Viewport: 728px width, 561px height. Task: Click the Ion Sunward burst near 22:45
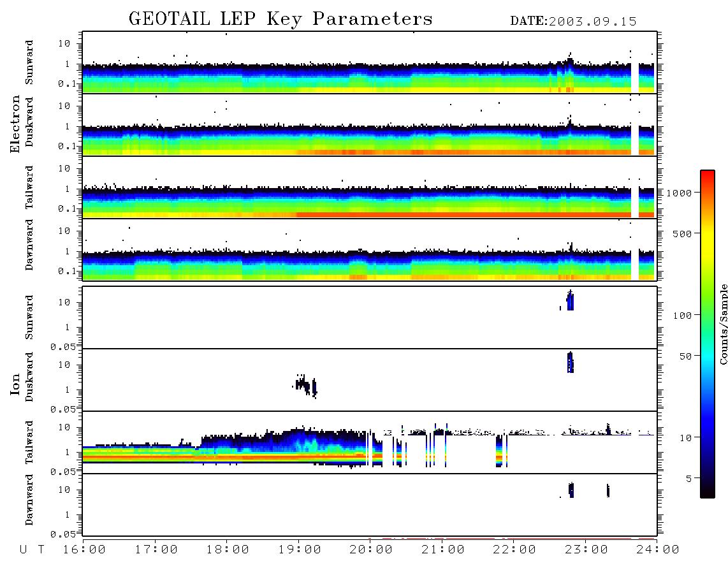click(570, 300)
